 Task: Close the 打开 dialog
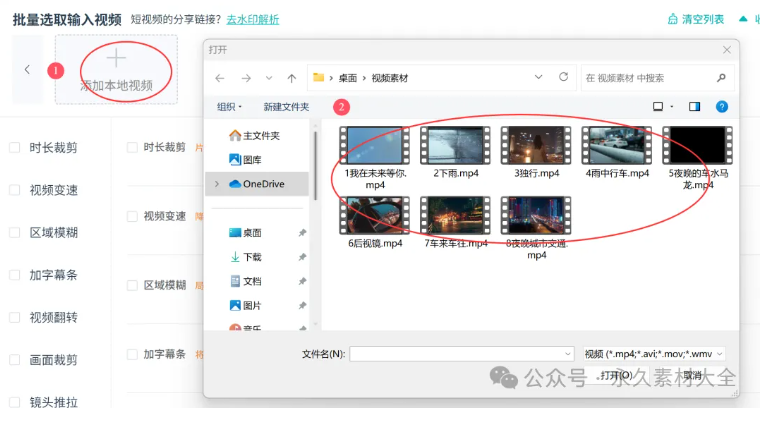point(727,50)
